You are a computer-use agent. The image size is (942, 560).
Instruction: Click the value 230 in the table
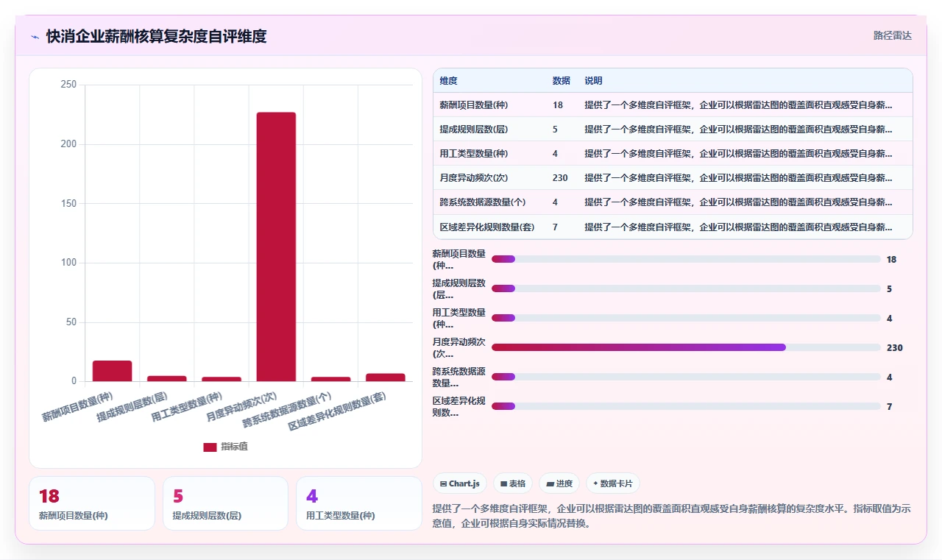(560, 178)
